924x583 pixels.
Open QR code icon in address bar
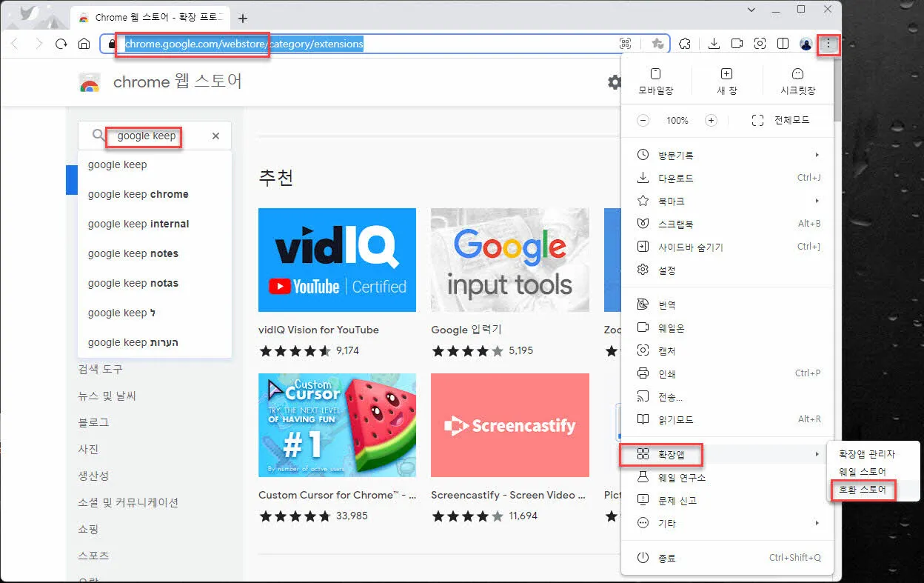tap(625, 44)
